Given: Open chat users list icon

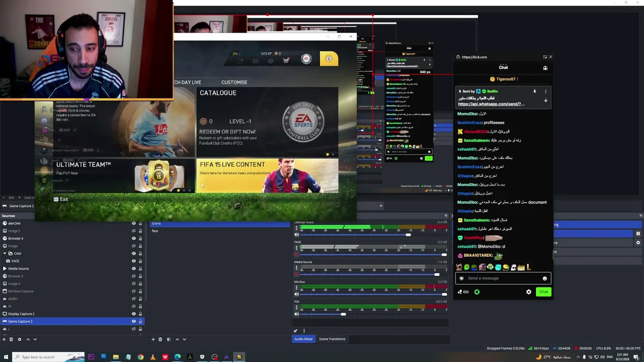Looking at the screenshot, I should click(545, 68).
